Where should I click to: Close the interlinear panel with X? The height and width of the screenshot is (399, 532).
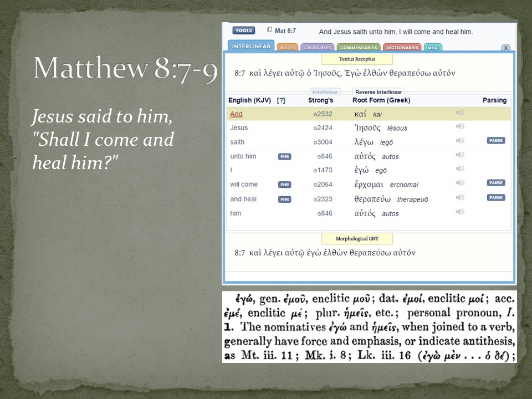(505, 48)
